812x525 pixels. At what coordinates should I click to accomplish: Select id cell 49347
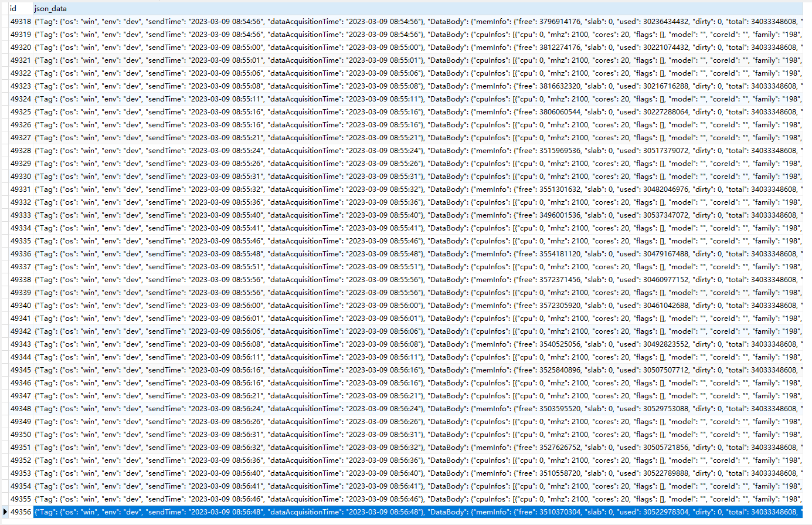pos(21,396)
